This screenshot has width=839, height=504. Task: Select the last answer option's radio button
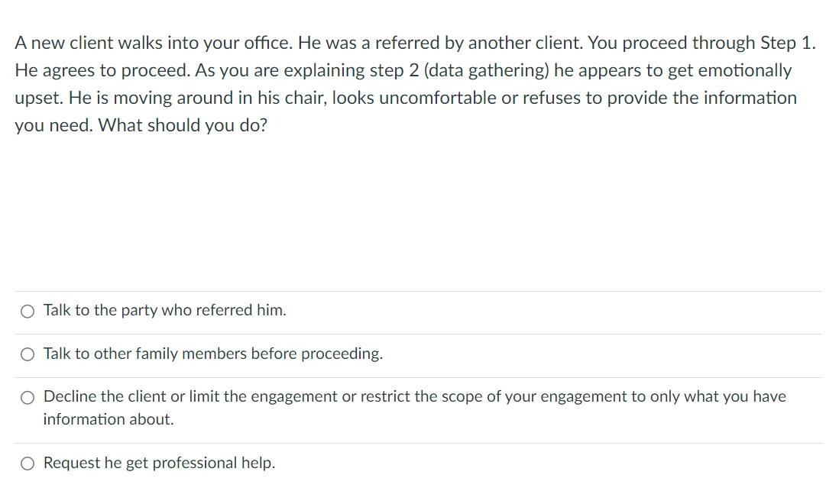27,463
